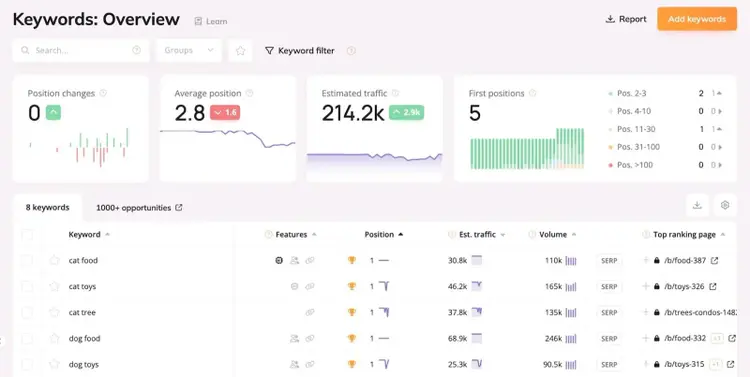Focus the keyword Search field
Screen dimensions: 750x377
pos(80,50)
